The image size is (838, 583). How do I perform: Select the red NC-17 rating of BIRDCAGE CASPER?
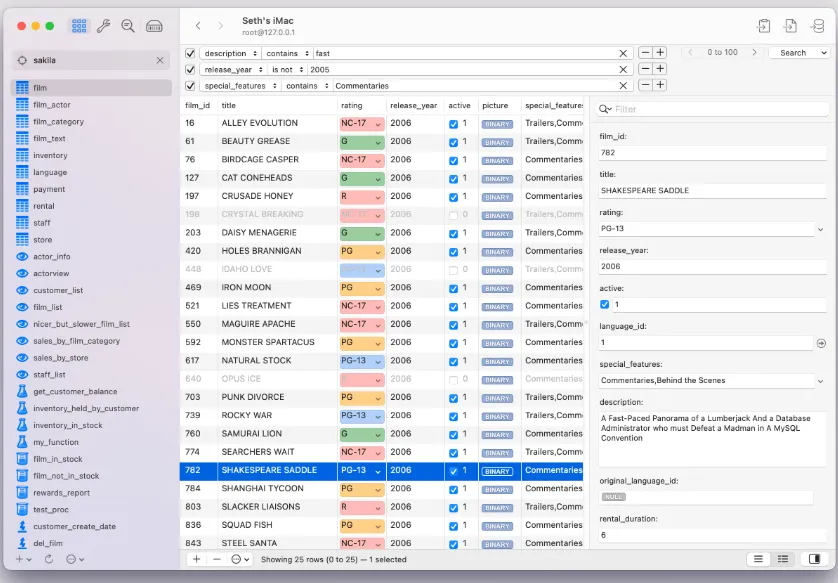362,160
